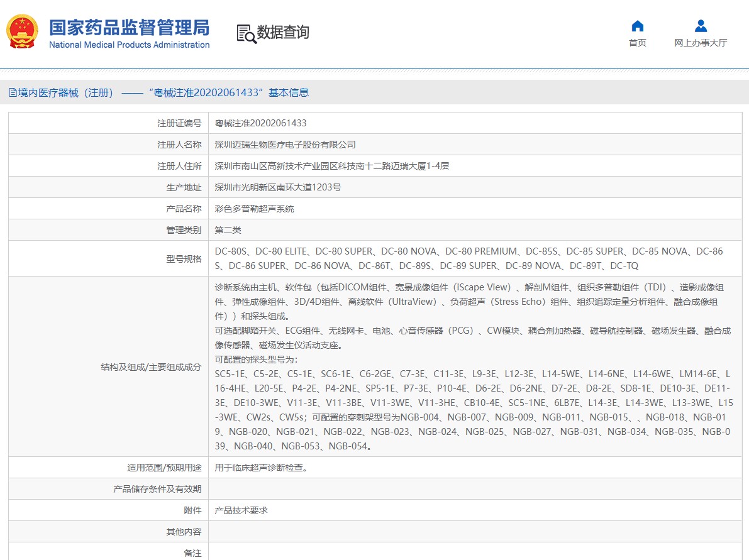Open the 网上办事大厅 link text
Screen dimensions: 749x560
pyautogui.click(x=701, y=43)
